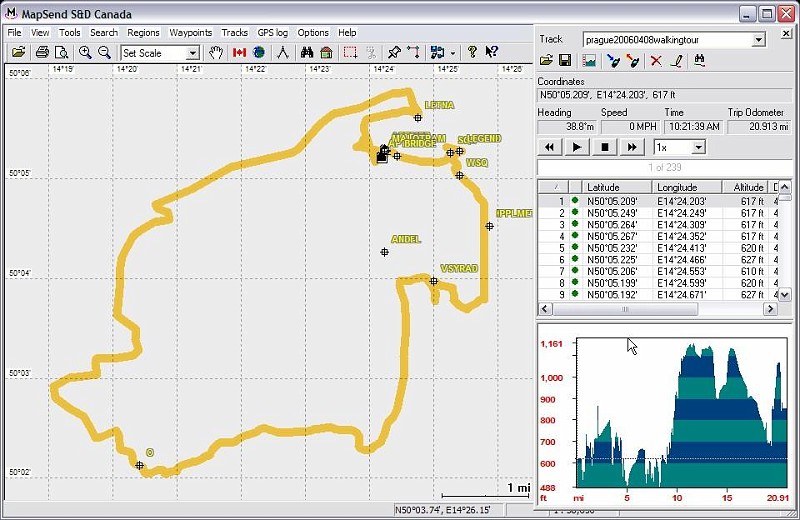
Task: Play the track animation
Action: click(577, 147)
